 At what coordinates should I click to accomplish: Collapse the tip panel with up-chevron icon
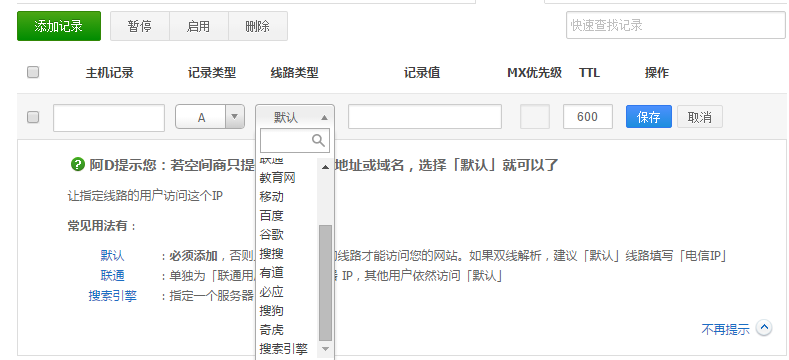point(764,328)
